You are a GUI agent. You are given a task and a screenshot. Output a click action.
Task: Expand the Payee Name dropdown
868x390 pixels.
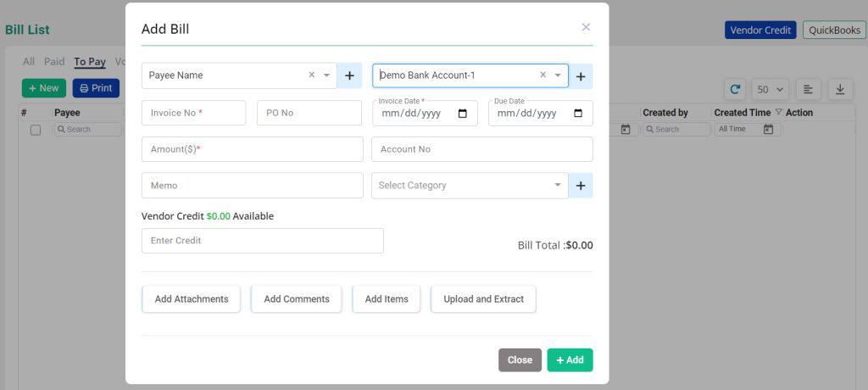(x=326, y=75)
